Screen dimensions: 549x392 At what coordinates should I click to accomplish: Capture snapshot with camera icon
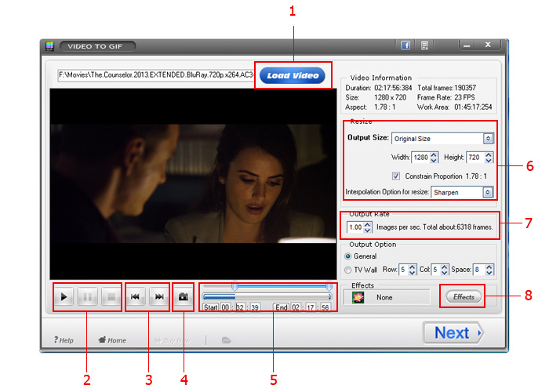click(x=184, y=297)
